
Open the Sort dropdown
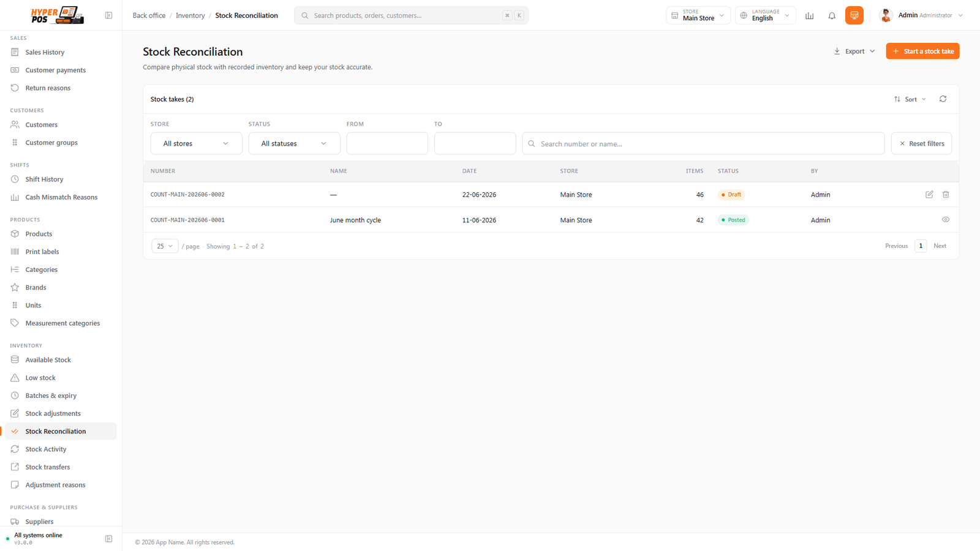pyautogui.click(x=910, y=99)
